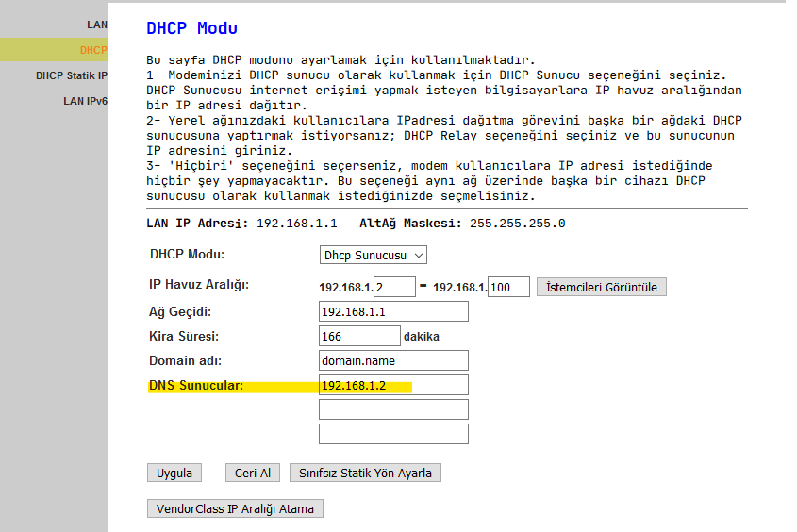Click the DNS Sunucular label
The width and height of the screenshot is (797, 532).
point(196,385)
